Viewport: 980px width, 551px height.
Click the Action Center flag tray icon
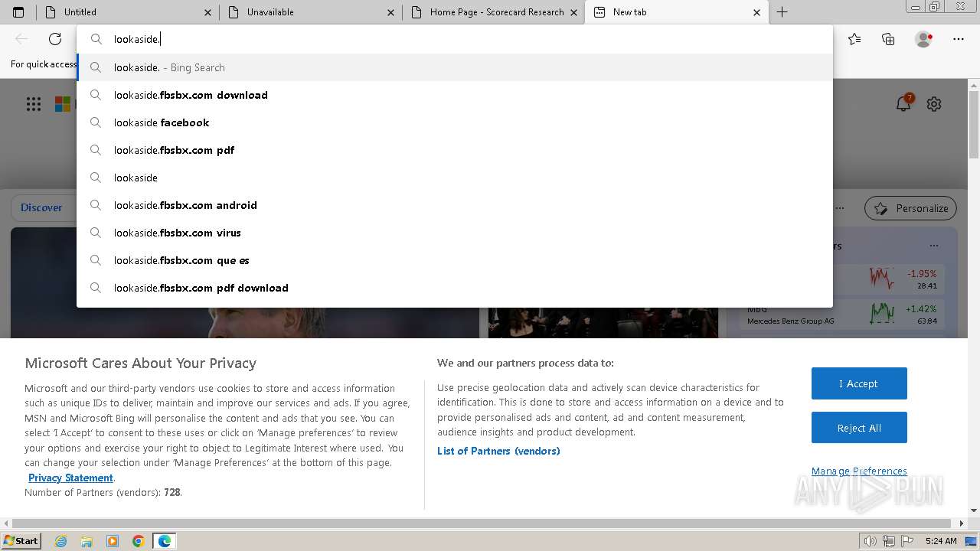pos(909,541)
